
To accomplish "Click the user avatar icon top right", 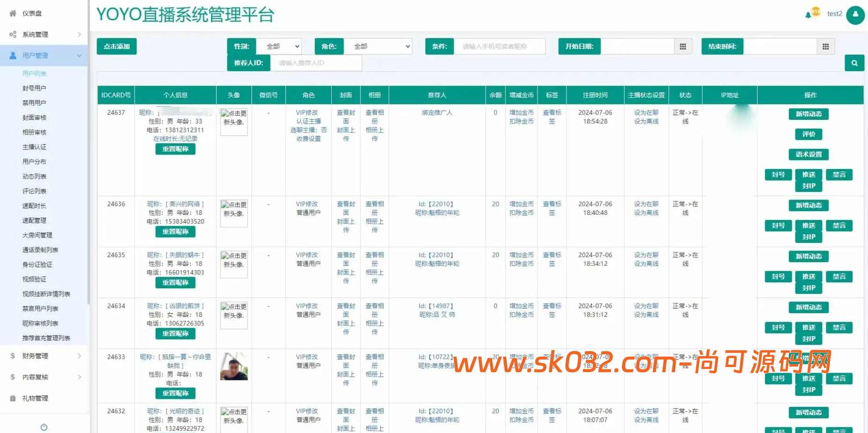I will click(x=856, y=15).
